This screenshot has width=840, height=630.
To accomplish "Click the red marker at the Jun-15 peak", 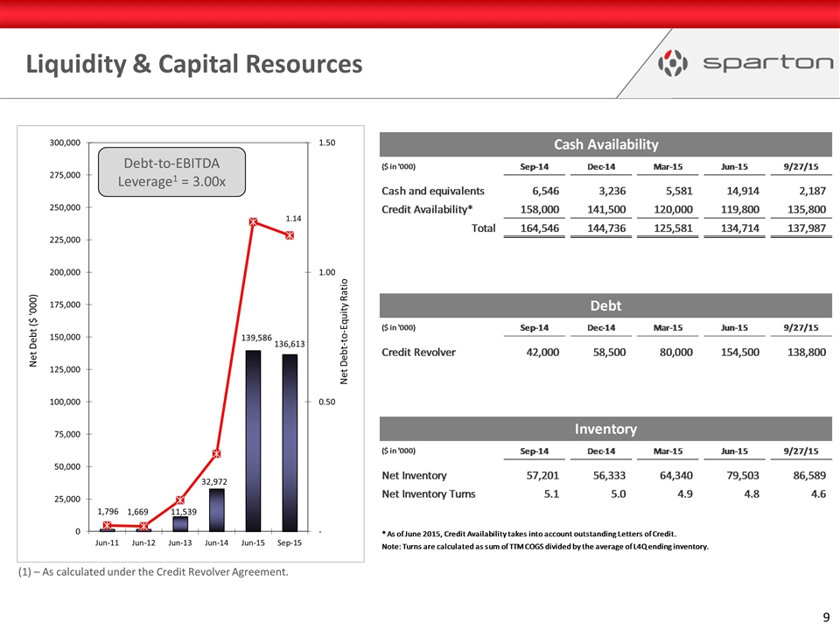I will [x=252, y=222].
